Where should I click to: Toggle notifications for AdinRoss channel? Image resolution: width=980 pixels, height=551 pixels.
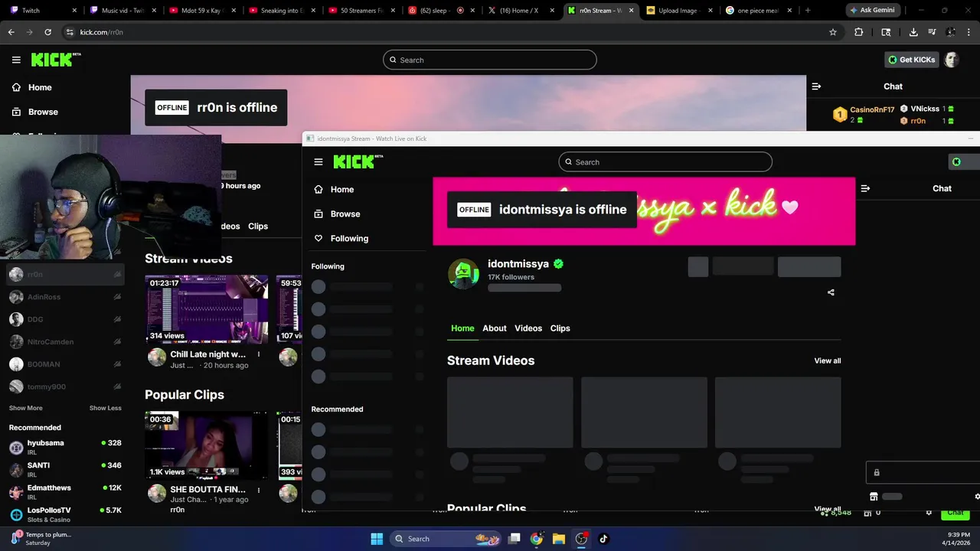tap(117, 297)
